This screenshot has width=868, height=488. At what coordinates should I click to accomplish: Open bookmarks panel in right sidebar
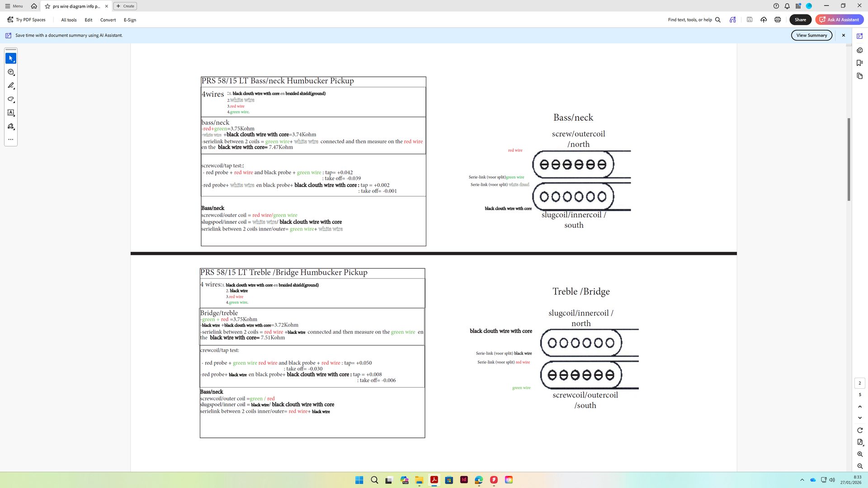point(859,63)
